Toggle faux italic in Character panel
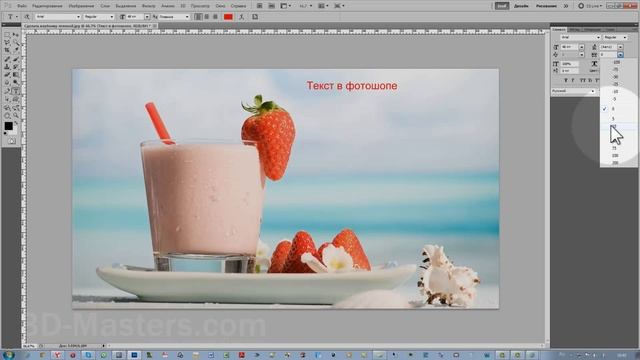The width and height of the screenshot is (640, 360). point(573,80)
